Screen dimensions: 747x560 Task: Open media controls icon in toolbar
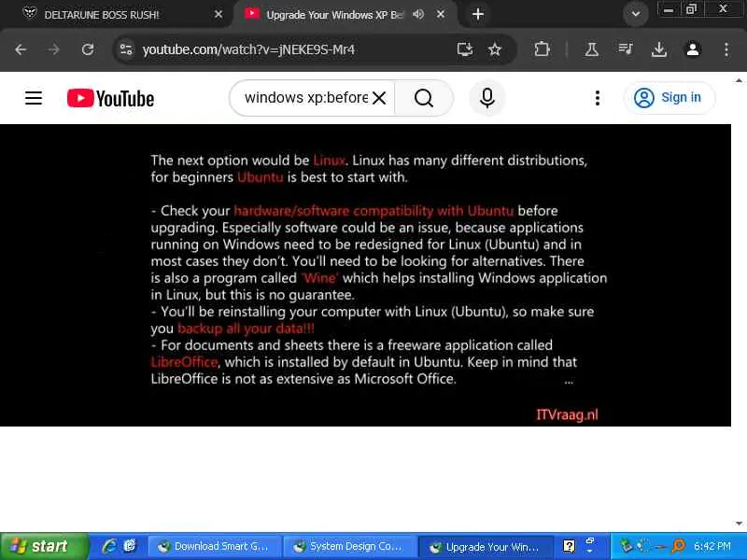pyautogui.click(x=625, y=49)
